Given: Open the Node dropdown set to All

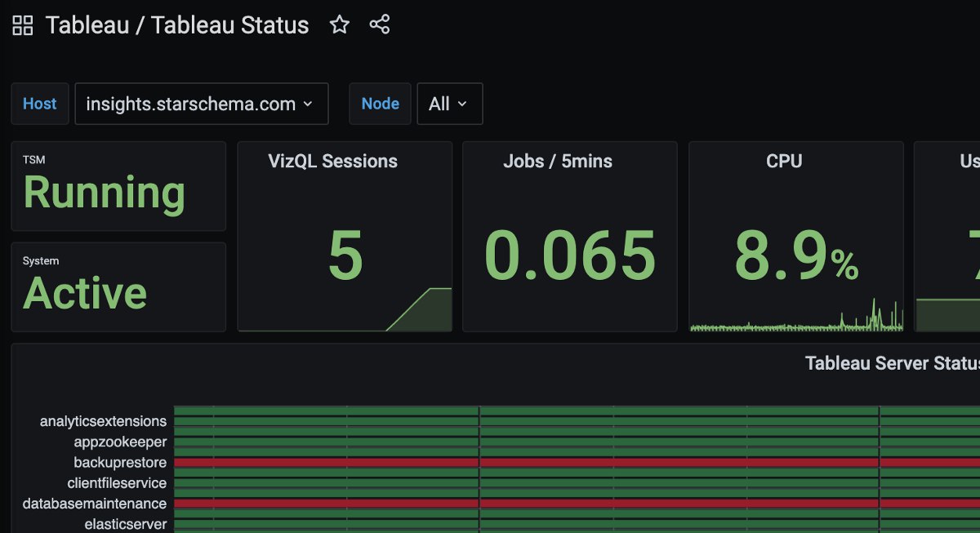Looking at the screenshot, I should [450, 104].
